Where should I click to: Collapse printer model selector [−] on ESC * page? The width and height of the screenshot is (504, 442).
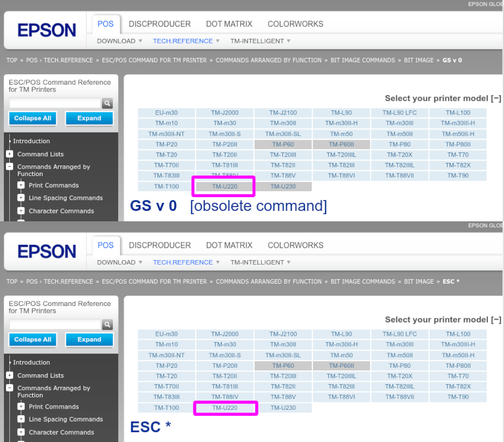(x=495, y=320)
